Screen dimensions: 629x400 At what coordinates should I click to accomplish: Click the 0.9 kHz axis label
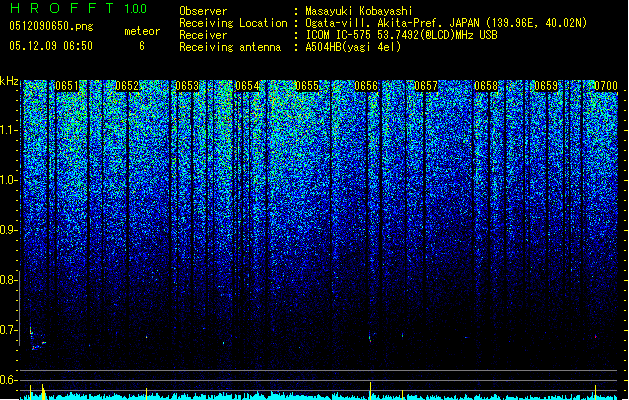click(9, 230)
